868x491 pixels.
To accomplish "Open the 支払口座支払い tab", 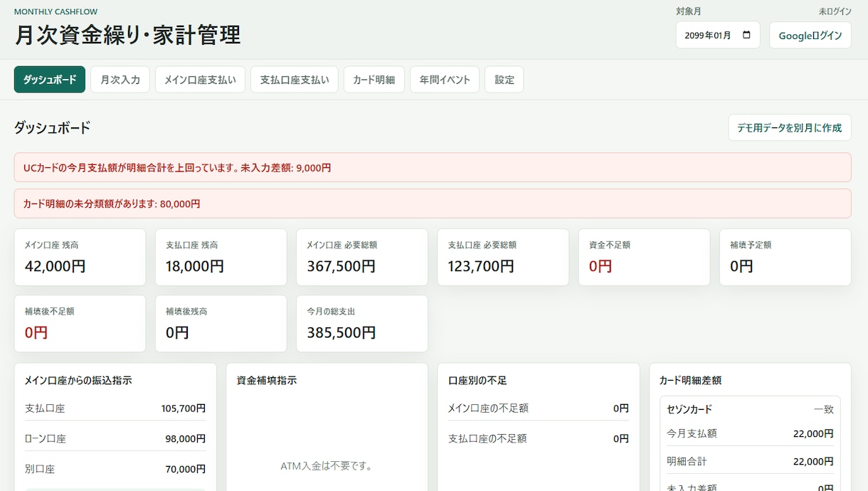I will tap(295, 80).
